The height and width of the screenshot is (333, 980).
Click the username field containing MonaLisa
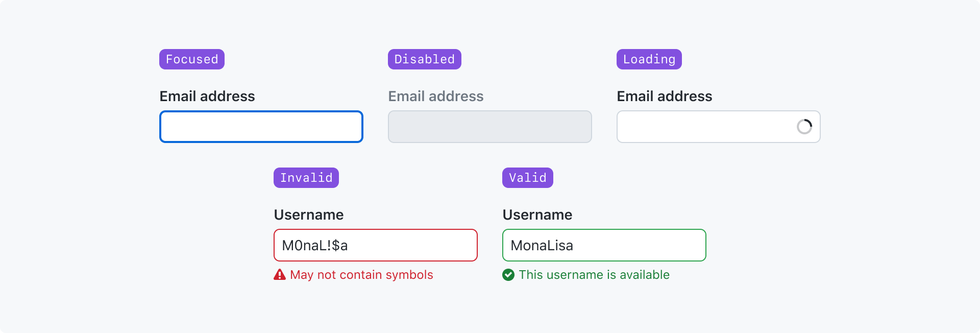pos(604,245)
